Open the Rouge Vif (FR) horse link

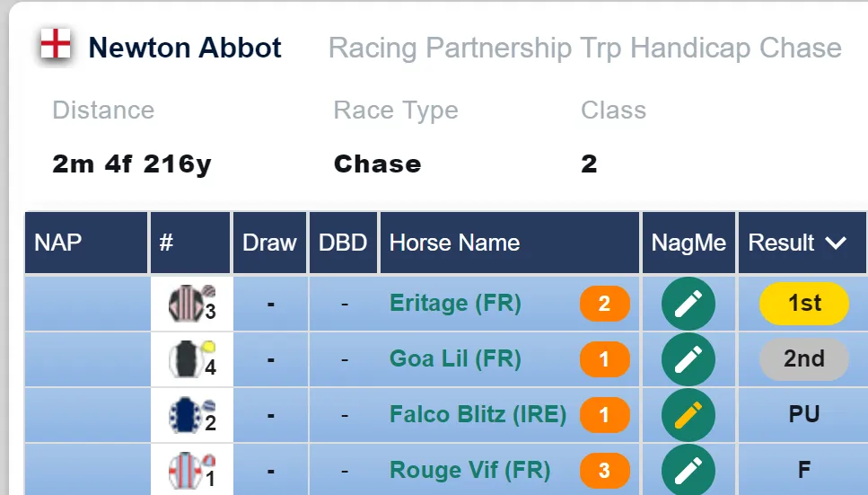470,470
